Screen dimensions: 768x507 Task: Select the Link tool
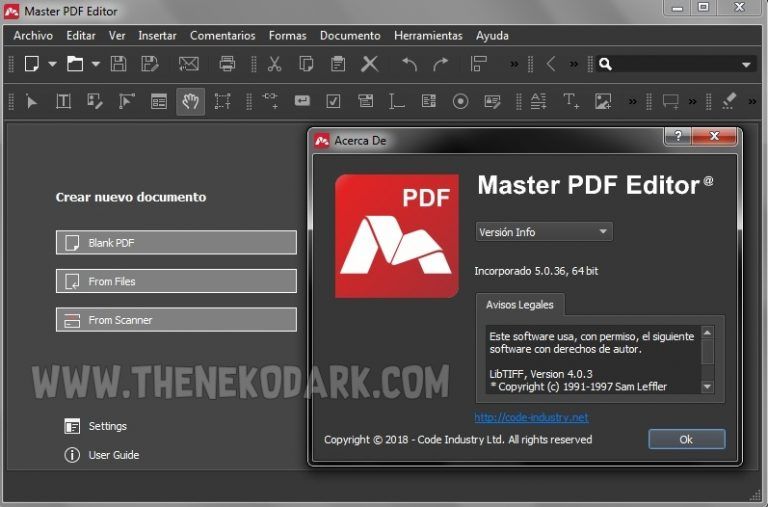point(270,100)
